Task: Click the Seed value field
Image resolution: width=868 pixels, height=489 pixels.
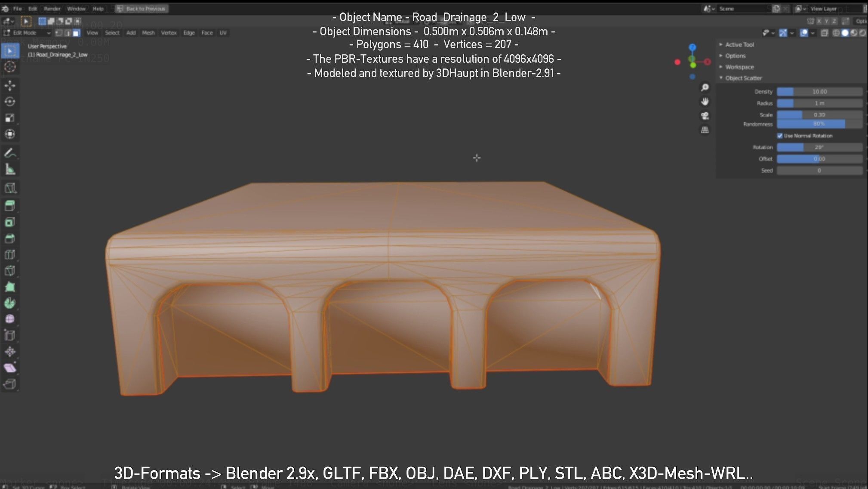Action: pyautogui.click(x=819, y=170)
